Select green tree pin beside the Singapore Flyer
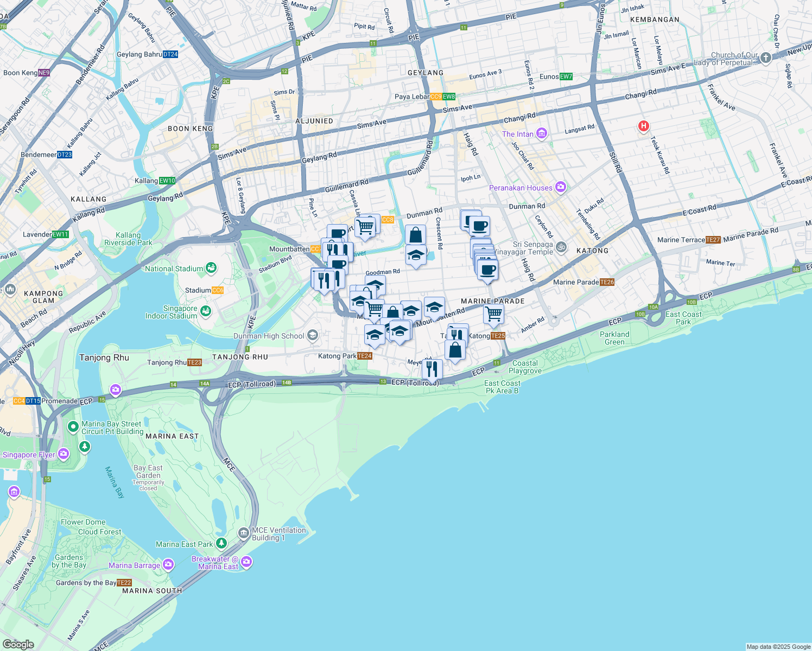 tap(84, 446)
